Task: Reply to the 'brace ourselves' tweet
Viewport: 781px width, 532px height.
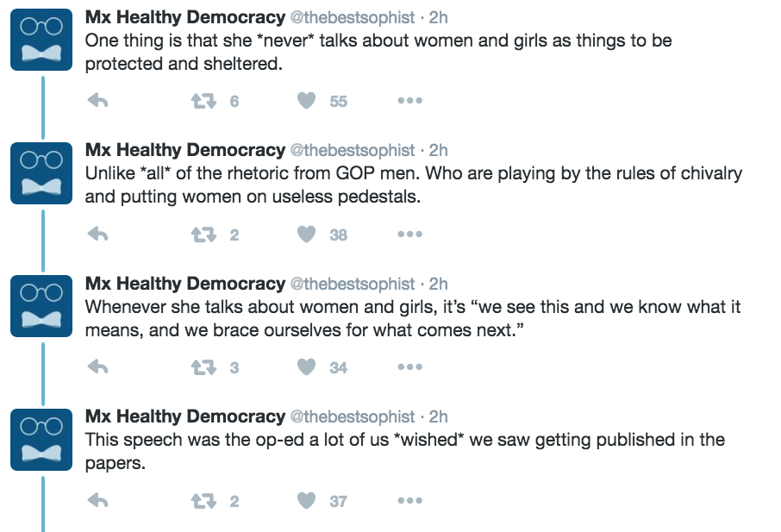Action: [97, 367]
